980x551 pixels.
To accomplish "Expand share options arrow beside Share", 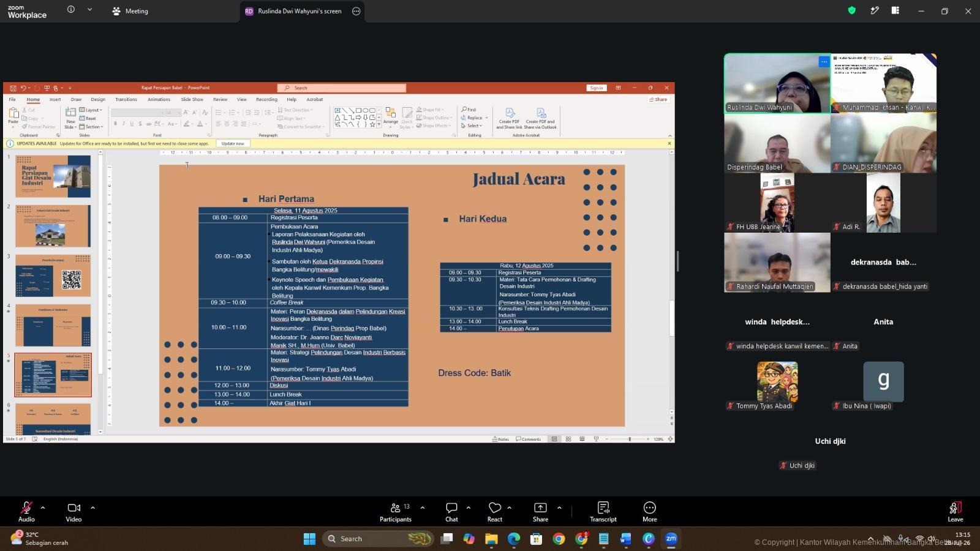I will coord(559,508).
